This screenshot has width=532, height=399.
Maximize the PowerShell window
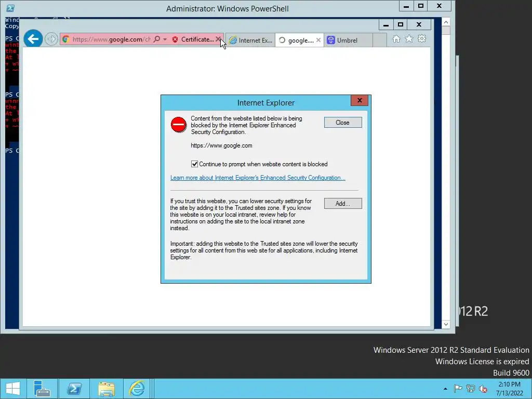pyautogui.click(x=421, y=6)
